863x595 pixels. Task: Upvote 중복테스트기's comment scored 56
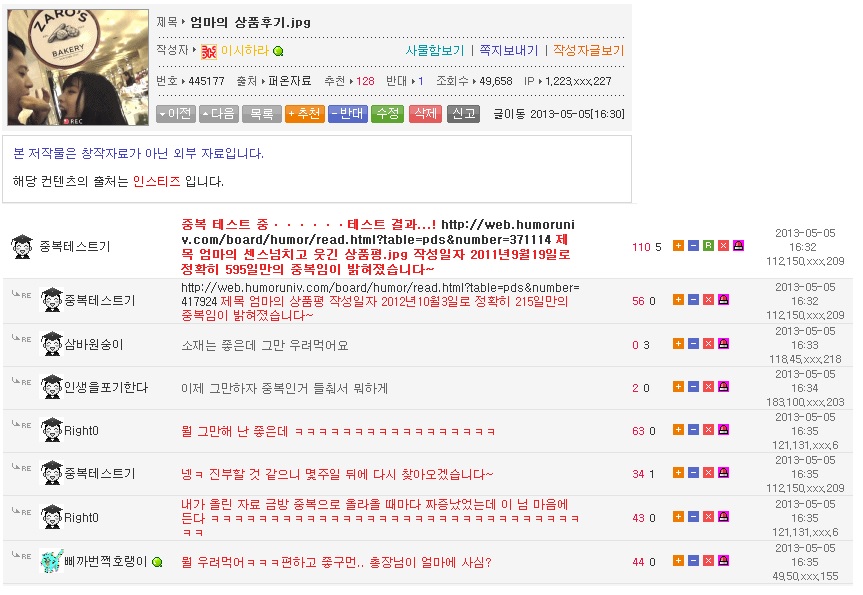pyautogui.click(x=678, y=300)
